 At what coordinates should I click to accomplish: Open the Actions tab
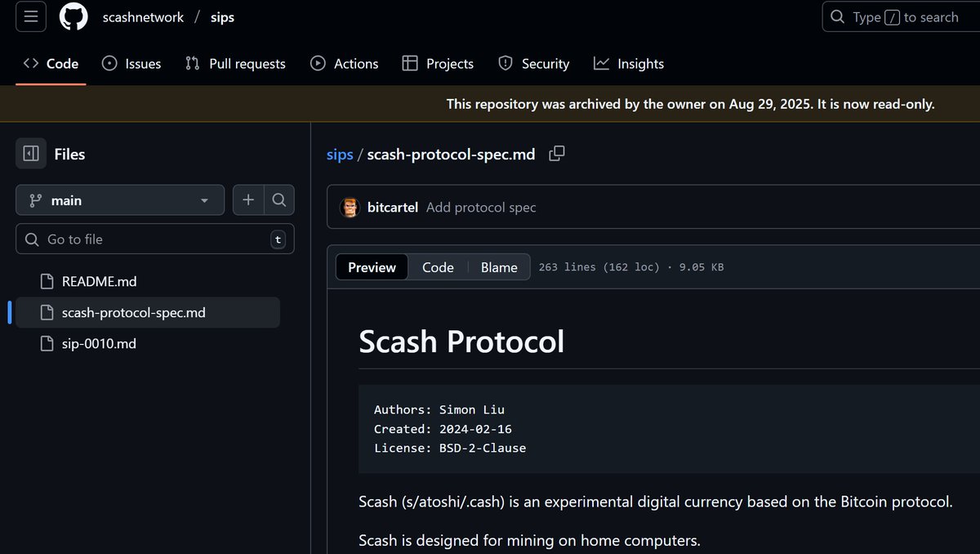tap(345, 64)
